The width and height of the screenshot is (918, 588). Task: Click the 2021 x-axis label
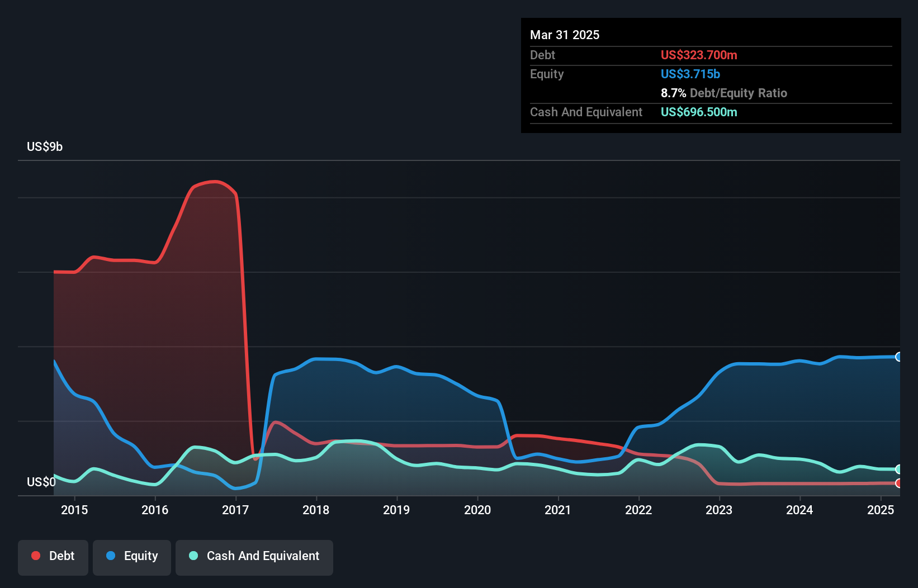click(x=558, y=510)
